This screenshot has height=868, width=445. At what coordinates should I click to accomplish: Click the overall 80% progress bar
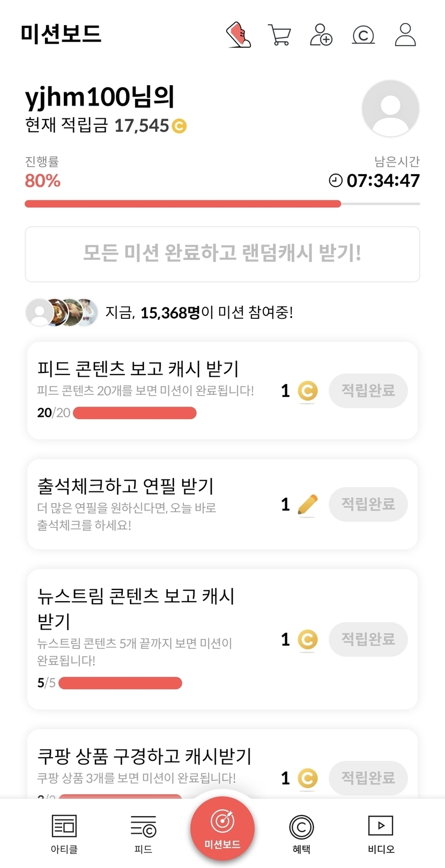tap(222, 204)
